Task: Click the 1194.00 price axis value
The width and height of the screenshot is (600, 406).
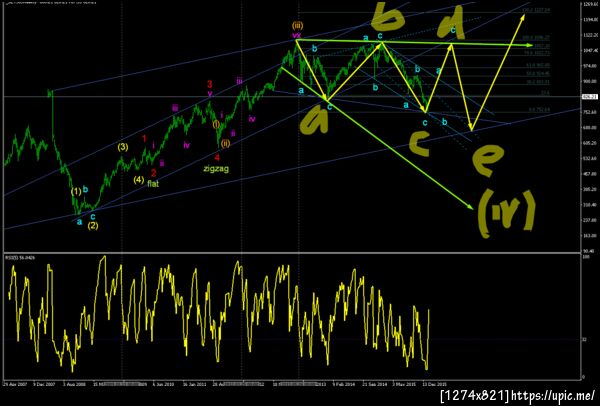Action: pos(589,20)
